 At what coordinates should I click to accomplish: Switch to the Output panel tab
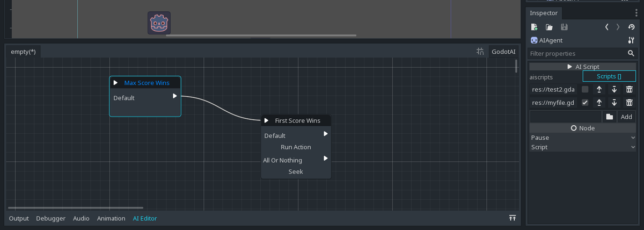click(19, 218)
